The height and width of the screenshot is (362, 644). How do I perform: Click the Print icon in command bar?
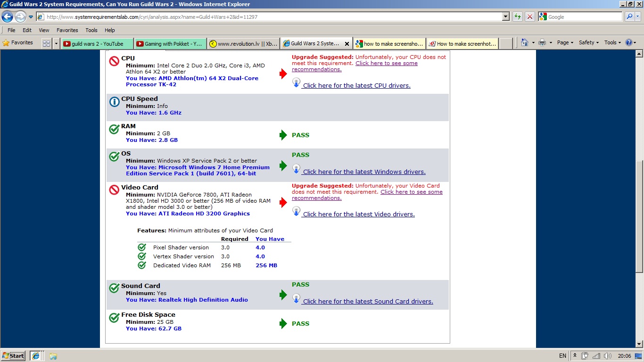pos(542,42)
